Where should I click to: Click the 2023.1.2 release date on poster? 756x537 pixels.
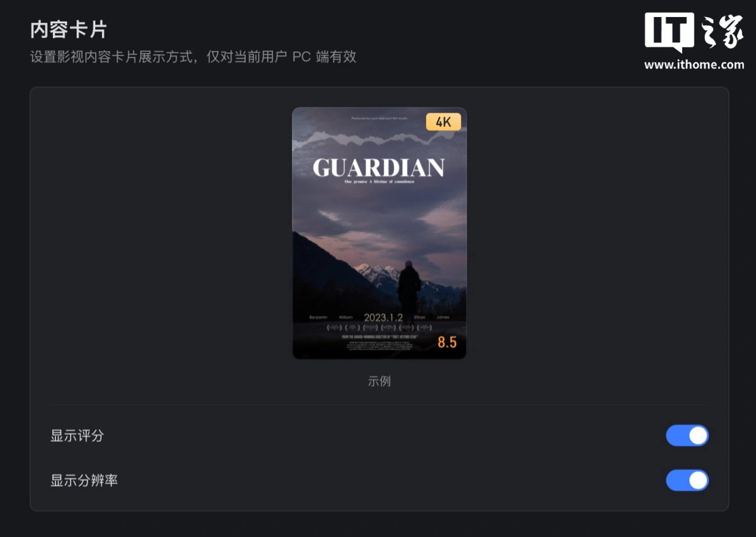coord(383,317)
